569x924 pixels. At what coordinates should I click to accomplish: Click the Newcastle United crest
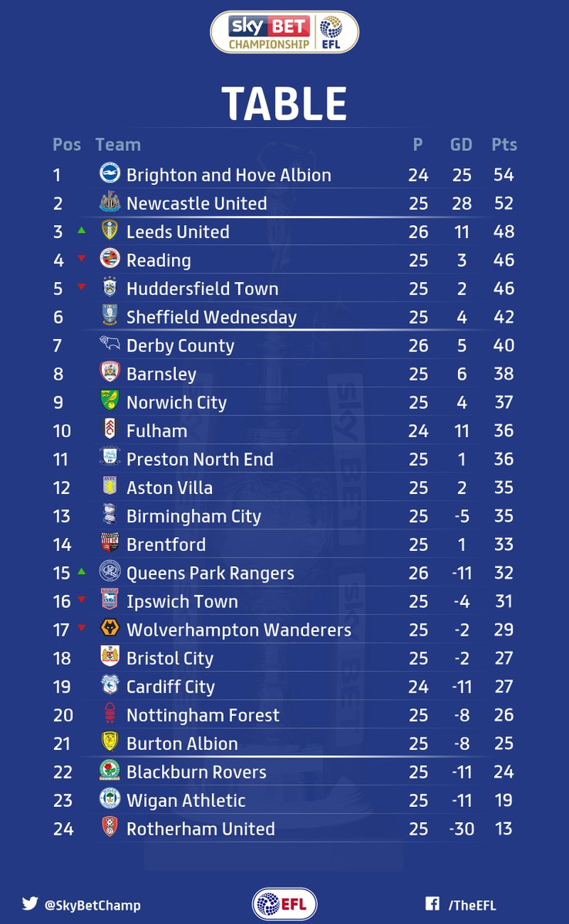[109, 202]
